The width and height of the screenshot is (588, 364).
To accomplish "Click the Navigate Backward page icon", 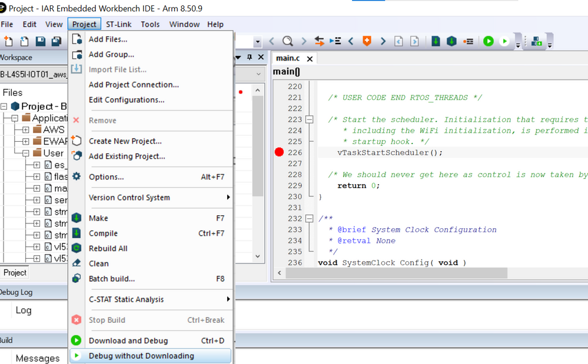I will (398, 41).
